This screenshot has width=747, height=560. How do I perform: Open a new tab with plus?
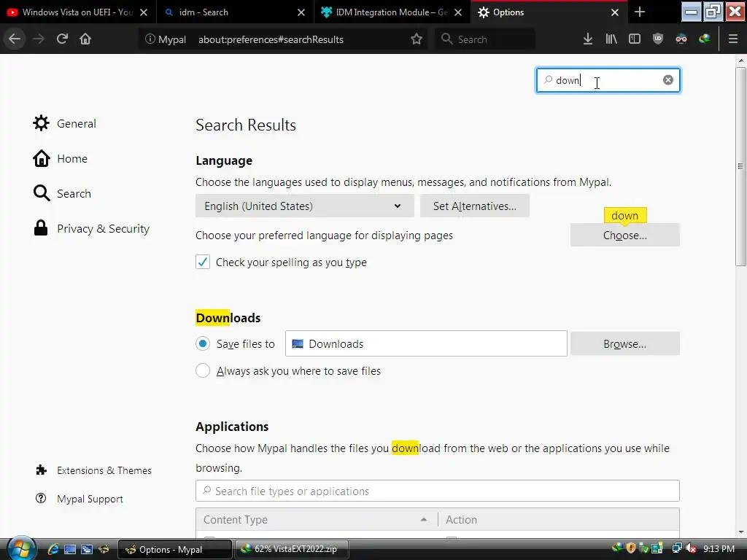(640, 12)
